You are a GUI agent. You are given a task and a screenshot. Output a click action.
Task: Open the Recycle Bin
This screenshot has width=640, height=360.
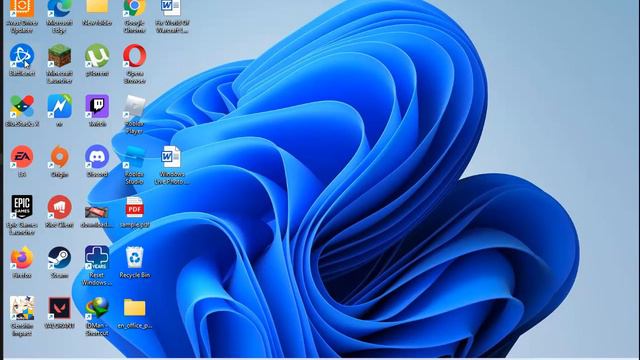135,258
